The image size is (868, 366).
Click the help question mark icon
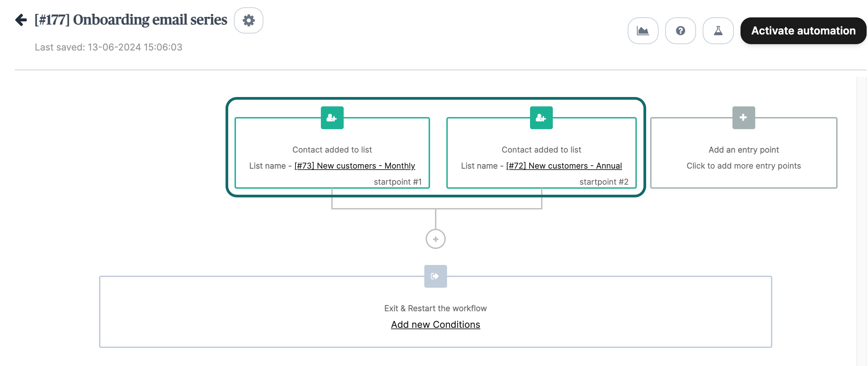click(x=680, y=31)
